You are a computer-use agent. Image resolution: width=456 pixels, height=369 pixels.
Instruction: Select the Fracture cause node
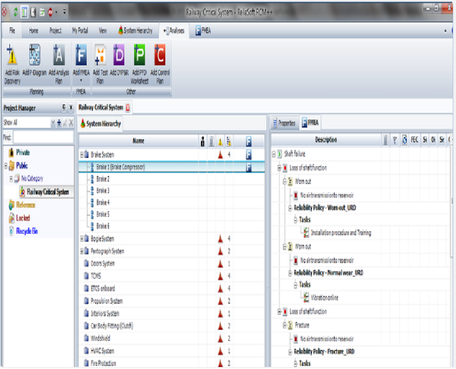pos(302,325)
